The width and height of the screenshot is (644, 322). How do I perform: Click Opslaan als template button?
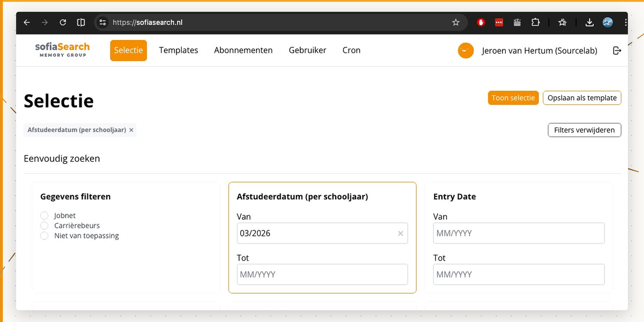(x=582, y=98)
